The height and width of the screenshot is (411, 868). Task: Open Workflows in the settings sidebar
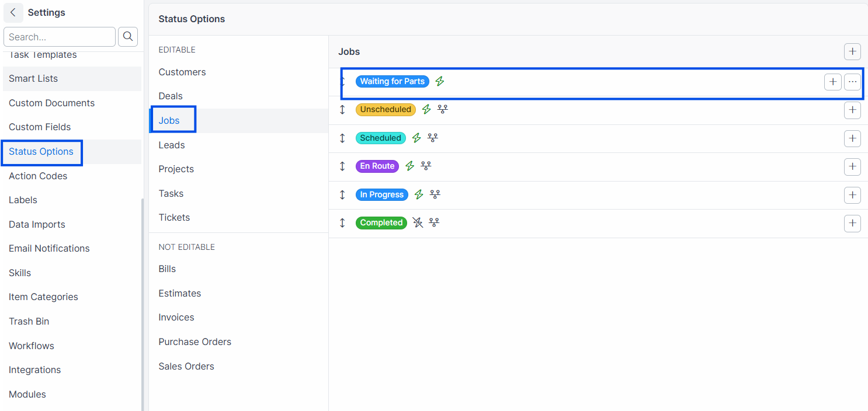click(32, 346)
